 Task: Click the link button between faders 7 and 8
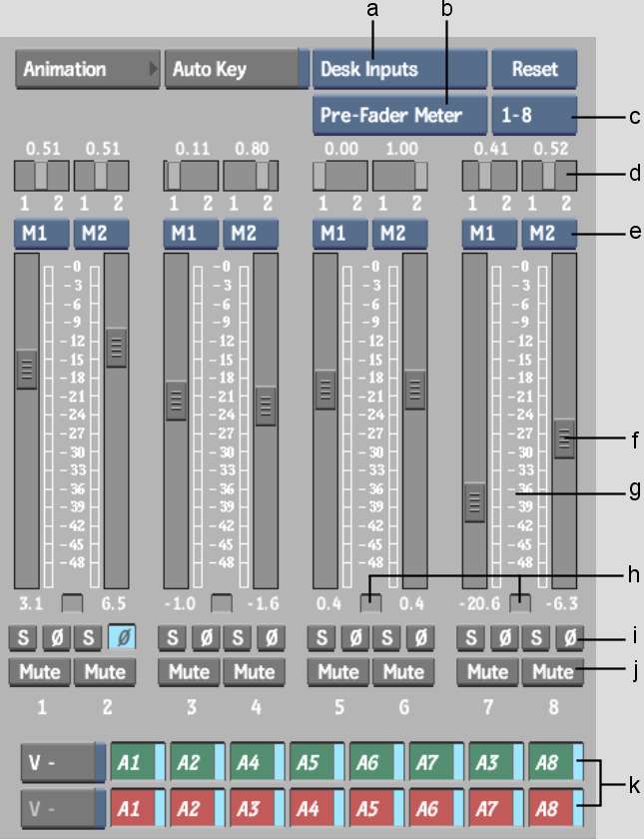click(x=519, y=602)
